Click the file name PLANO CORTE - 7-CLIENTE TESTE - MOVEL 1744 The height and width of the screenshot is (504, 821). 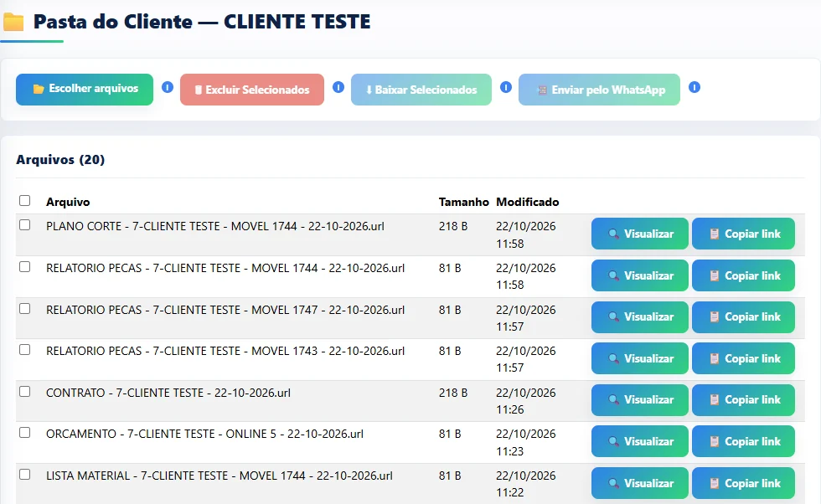point(215,226)
